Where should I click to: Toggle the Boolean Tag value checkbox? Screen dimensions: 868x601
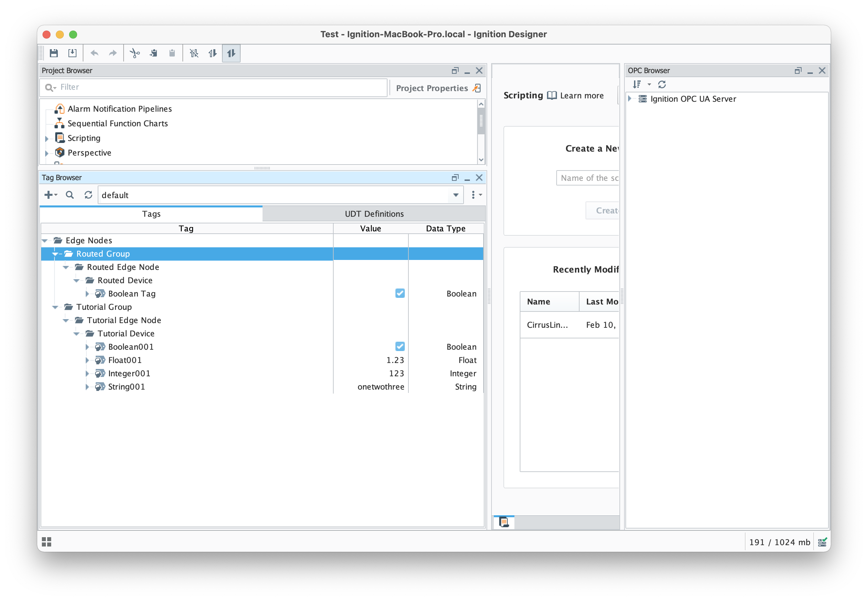pos(400,293)
